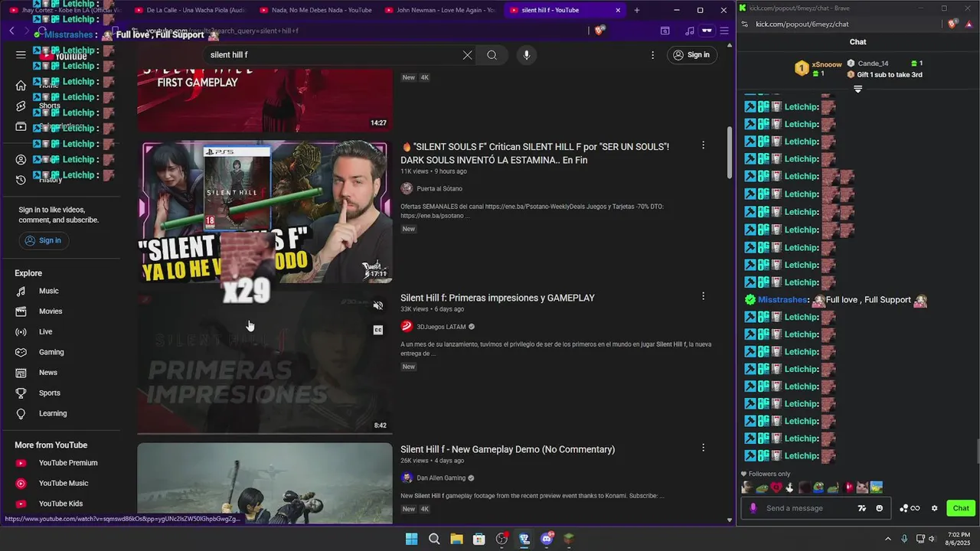Image resolution: width=980 pixels, height=551 pixels.
Task: Start voice search with the microphone icon
Action: tap(526, 55)
